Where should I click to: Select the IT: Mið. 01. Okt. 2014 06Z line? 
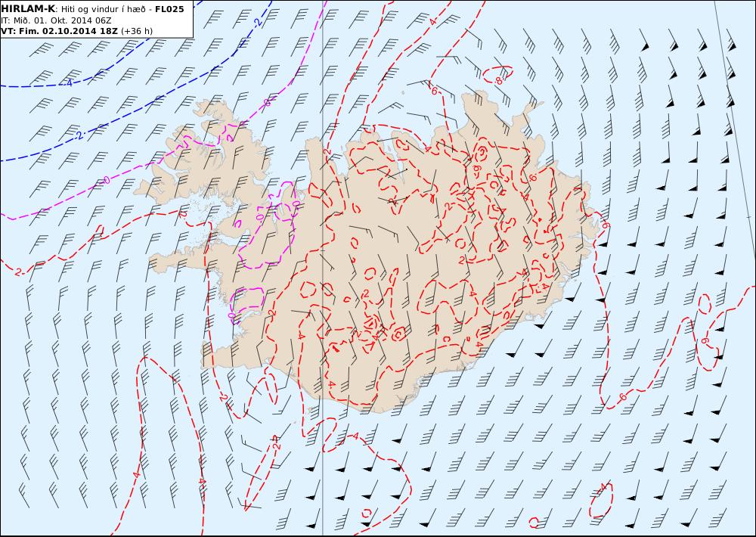(x=57, y=20)
